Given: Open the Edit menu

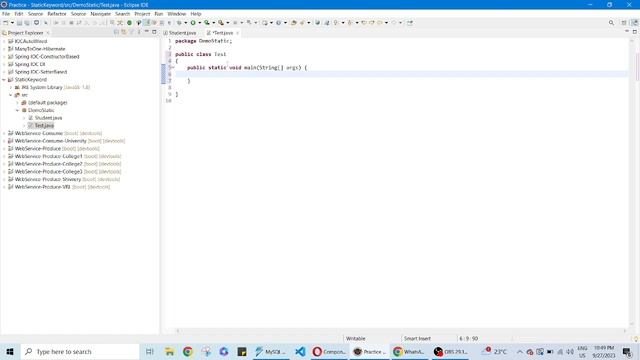Looking at the screenshot, I should click(19, 14).
